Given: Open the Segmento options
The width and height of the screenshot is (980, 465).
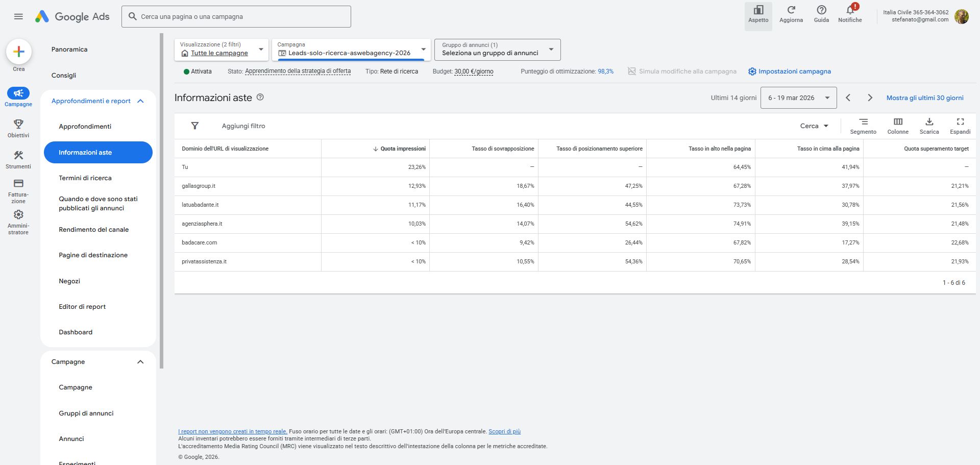Looking at the screenshot, I should pos(863,122).
